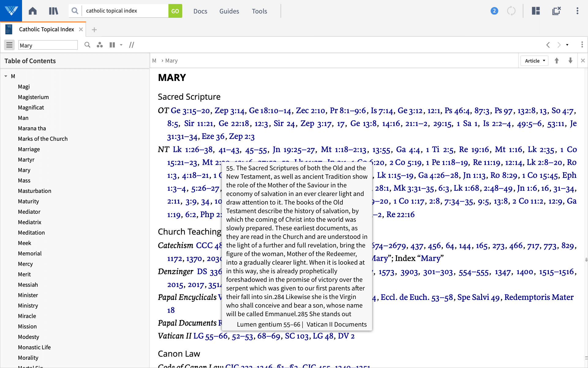Open the SC 103 link

[296, 336]
